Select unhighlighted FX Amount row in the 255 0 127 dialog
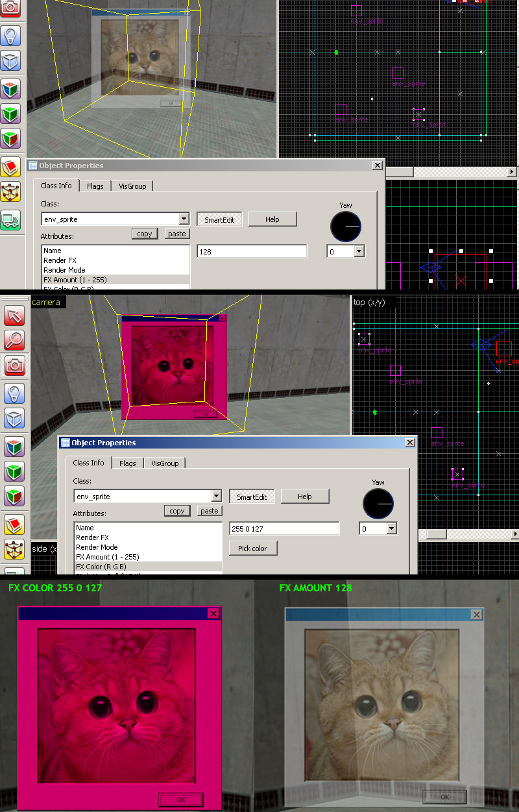Image resolution: width=519 pixels, height=812 pixels. point(148,557)
